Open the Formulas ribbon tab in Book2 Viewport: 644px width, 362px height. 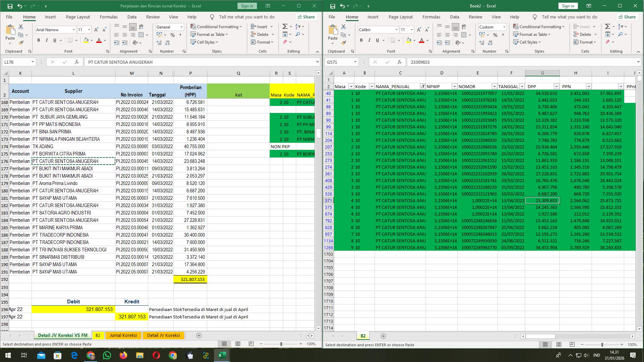pyautogui.click(x=431, y=17)
